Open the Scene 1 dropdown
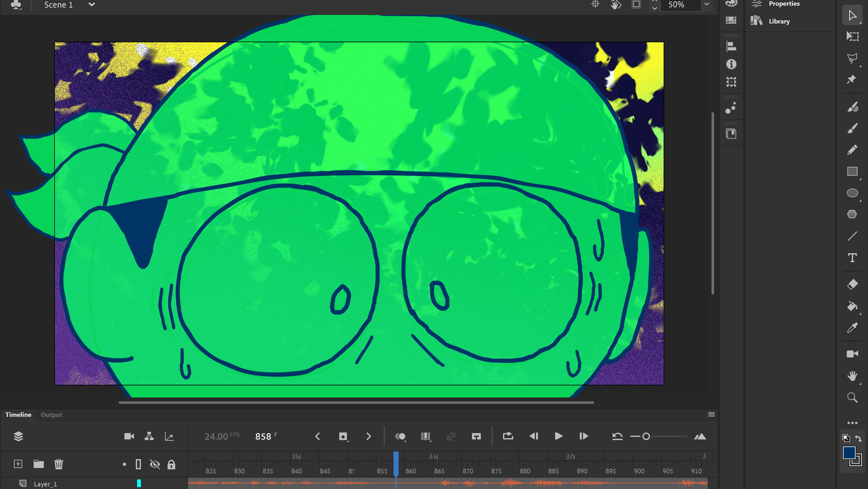The image size is (868, 489). [92, 5]
